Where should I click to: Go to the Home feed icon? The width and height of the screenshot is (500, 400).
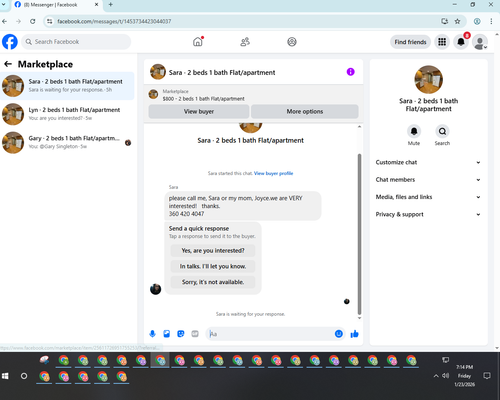[198, 42]
